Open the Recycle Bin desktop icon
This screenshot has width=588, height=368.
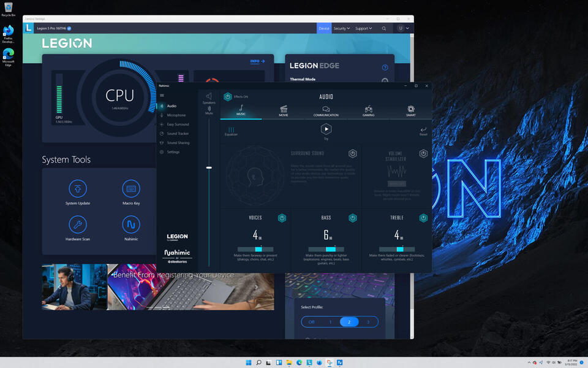[8, 10]
